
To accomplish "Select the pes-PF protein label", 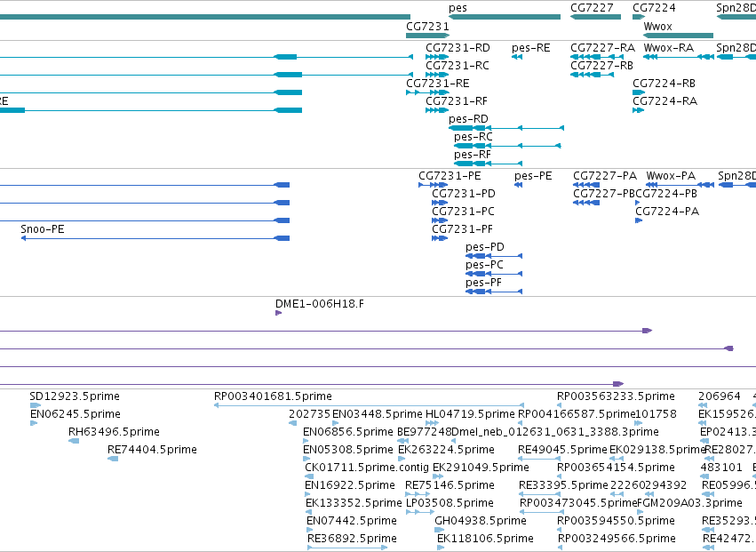I will click(483, 284).
